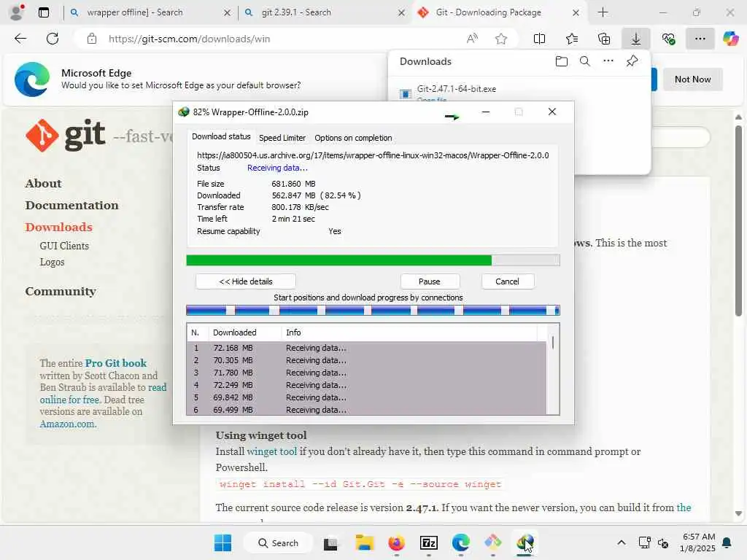
Task: Click the Hide details button
Action: tap(246, 281)
